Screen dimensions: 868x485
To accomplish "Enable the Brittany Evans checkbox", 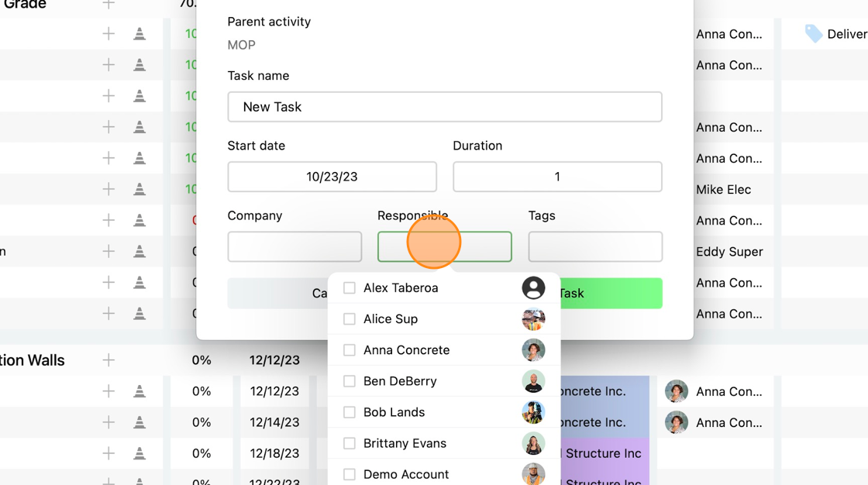I will [350, 443].
